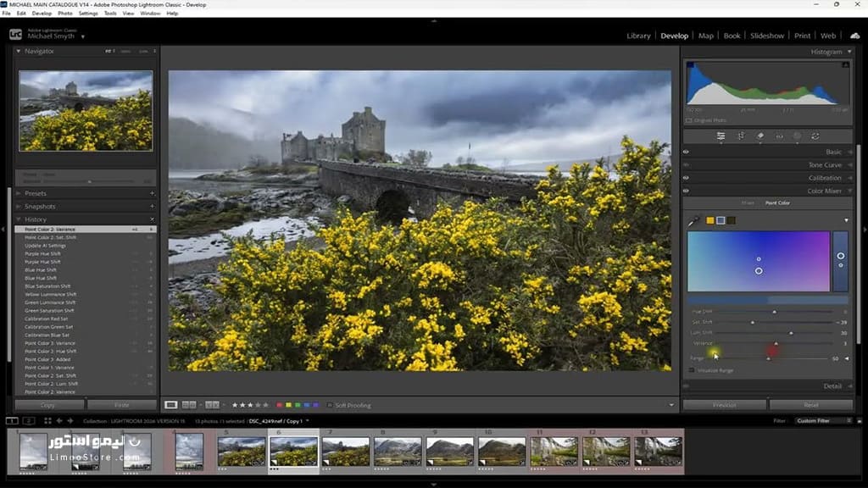Collapse the Navigator panel
Image resolution: width=868 pixels, height=488 pixels.
coord(19,51)
